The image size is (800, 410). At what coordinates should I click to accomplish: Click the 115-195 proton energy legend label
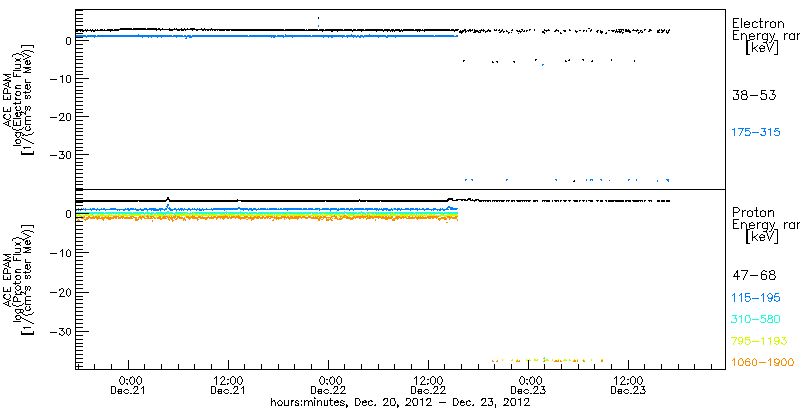pyautogui.click(x=756, y=298)
